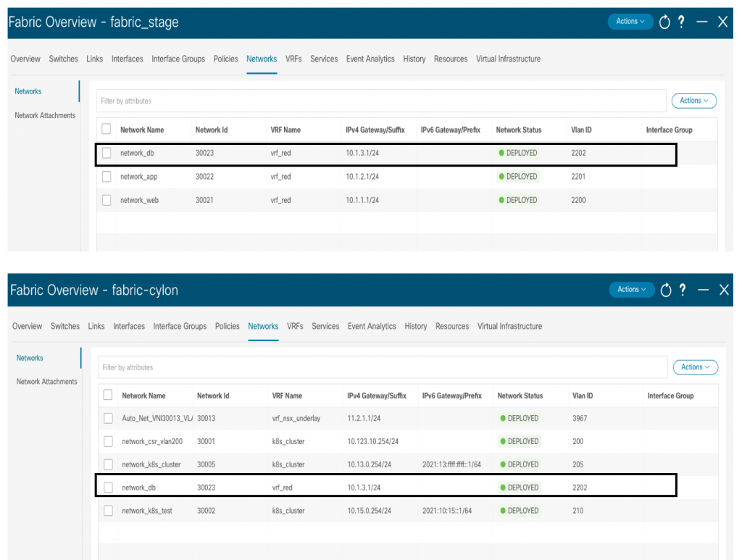Toggle select-all checkbox in fabric_stage table
Image resolution: width=742 pixels, height=560 pixels.
click(107, 129)
